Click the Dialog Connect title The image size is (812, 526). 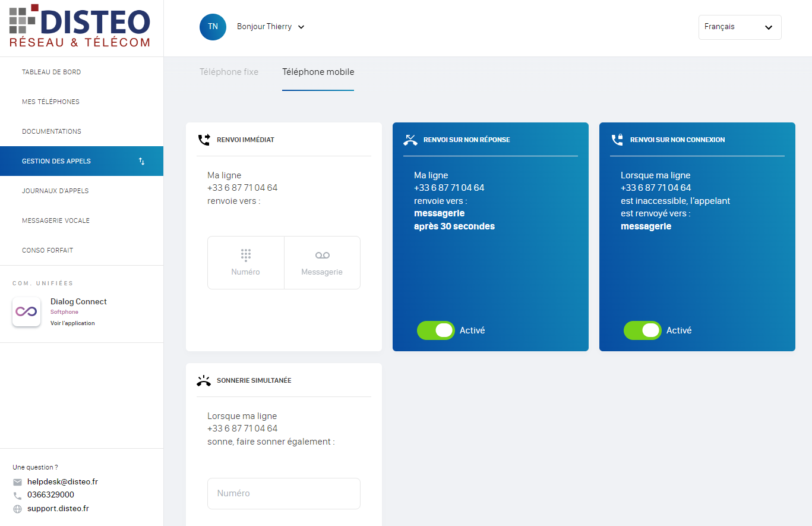coord(78,302)
